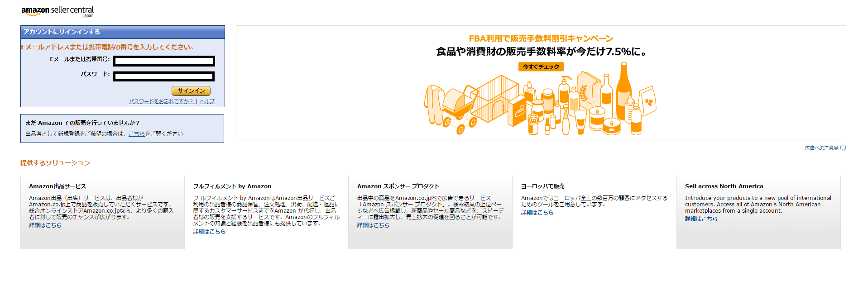
Task: Focus the パスワード input field
Action: pos(164,76)
